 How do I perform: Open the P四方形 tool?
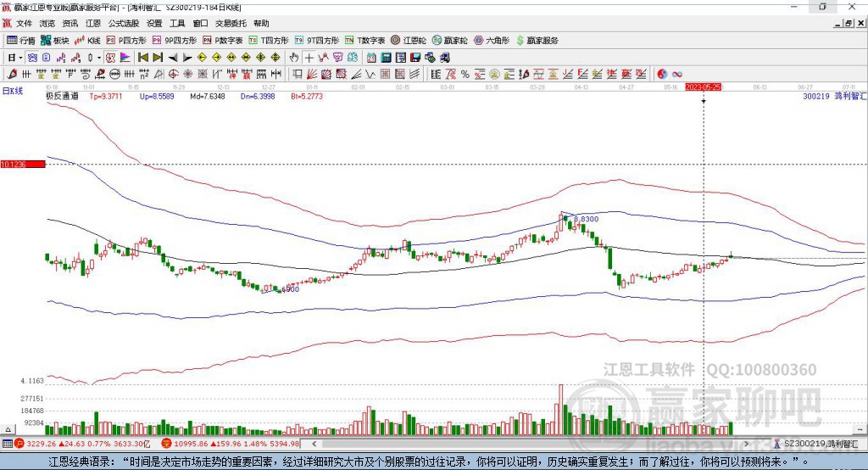coord(126,41)
